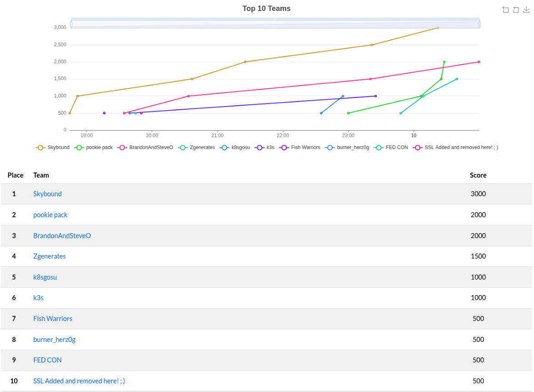Open Zgenerates team link in table
534x392 pixels.
(49, 256)
